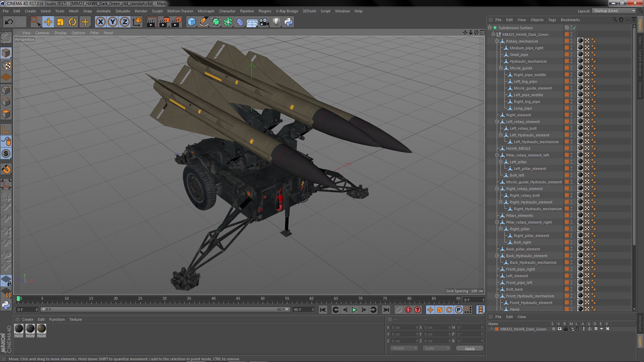Screen dimensions: 644x362
Task: Toggle visibility dots of HAWK_MISSLE
Action: coord(572,148)
